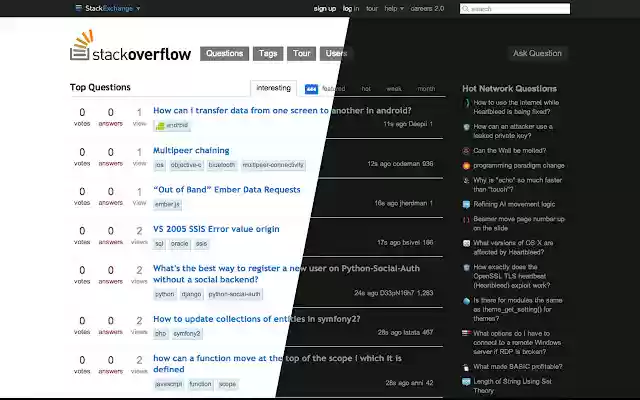The width and height of the screenshot is (640, 400).
Task: Open the tour link in top bar
Action: tap(372, 9)
